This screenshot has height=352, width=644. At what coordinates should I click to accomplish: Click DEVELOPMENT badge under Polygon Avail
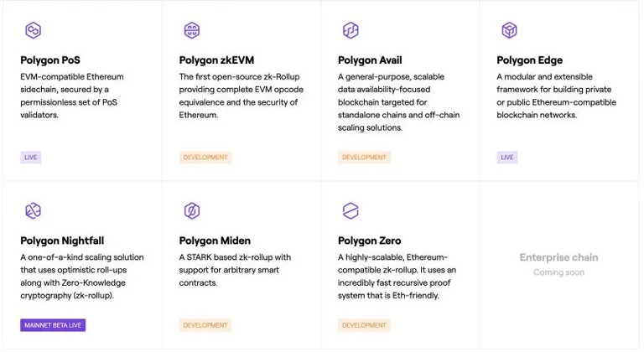tap(364, 158)
